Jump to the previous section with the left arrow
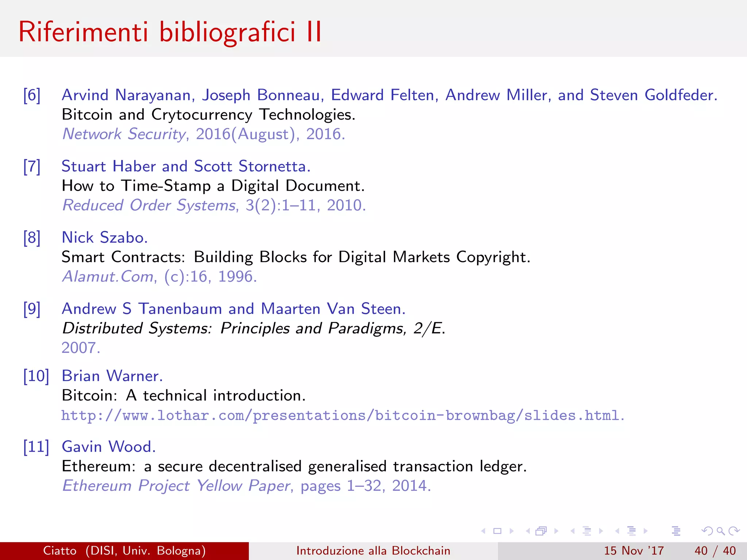 point(617,531)
